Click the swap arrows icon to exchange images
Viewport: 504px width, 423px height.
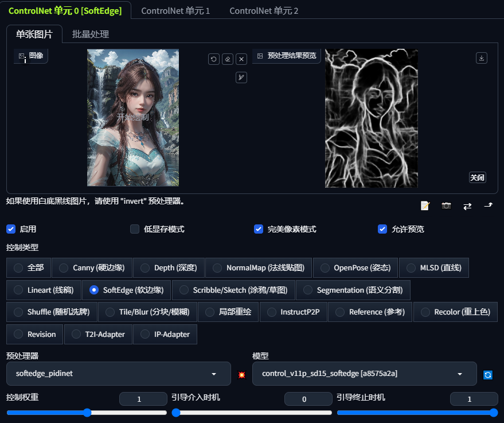point(467,205)
